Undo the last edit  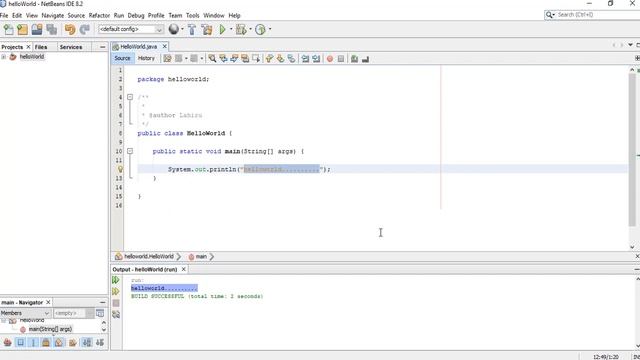tap(70, 29)
